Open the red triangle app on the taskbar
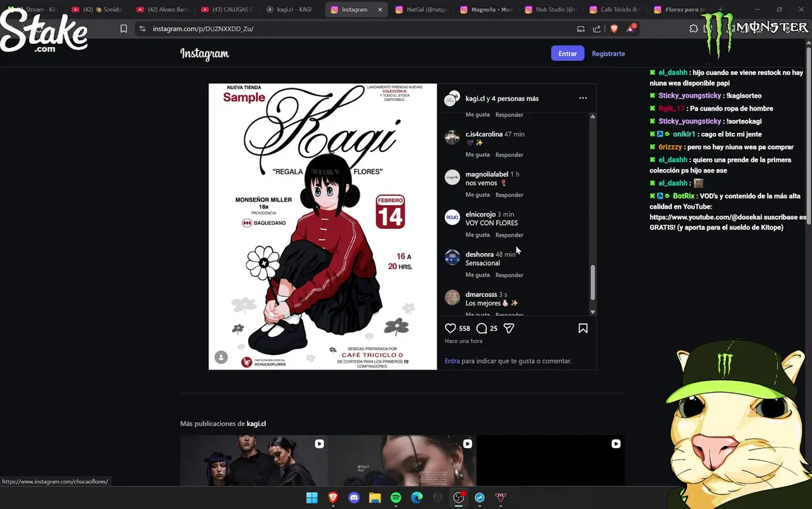Image resolution: width=812 pixels, height=509 pixels. point(501,498)
